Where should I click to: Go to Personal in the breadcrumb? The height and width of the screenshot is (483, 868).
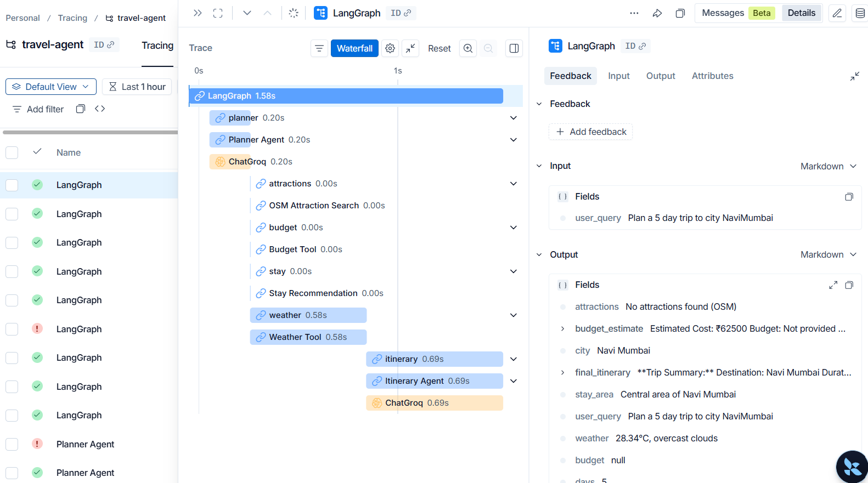point(22,18)
